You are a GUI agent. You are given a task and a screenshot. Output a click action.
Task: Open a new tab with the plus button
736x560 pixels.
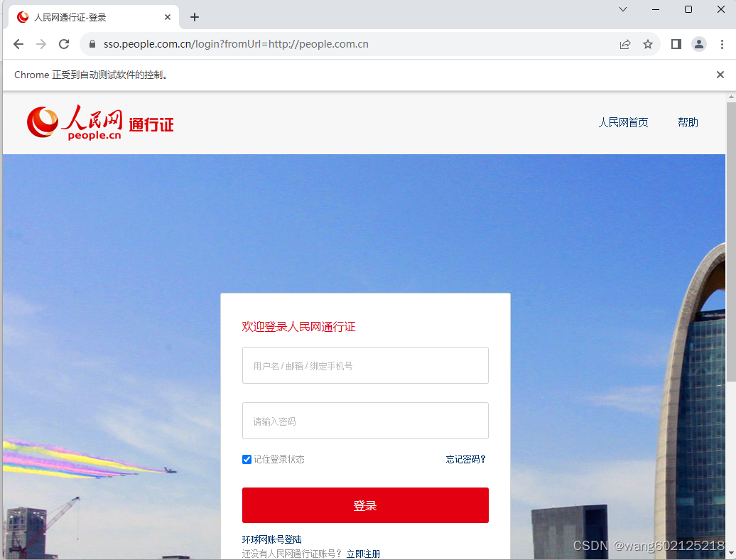click(x=195, y=17)
